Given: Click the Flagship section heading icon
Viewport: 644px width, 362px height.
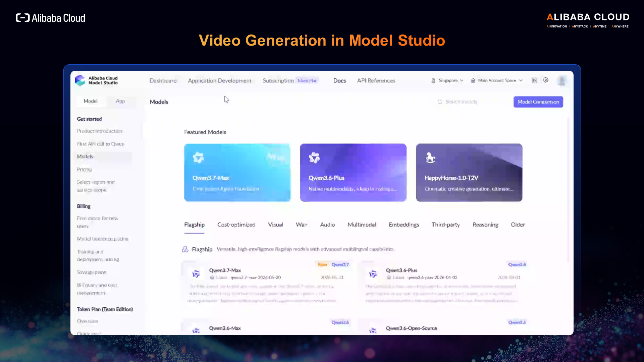Looking at the screenshot, I should 185,249.
